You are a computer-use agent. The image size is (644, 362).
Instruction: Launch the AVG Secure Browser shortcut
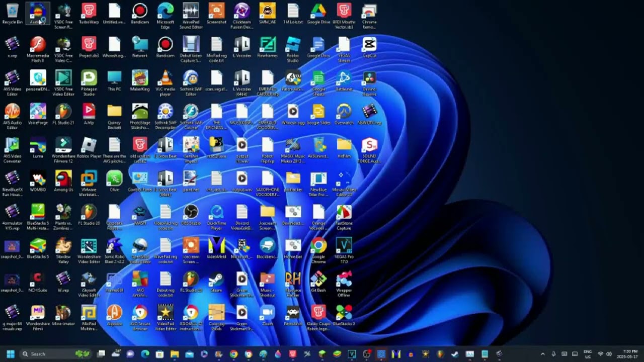pos(140,318)
